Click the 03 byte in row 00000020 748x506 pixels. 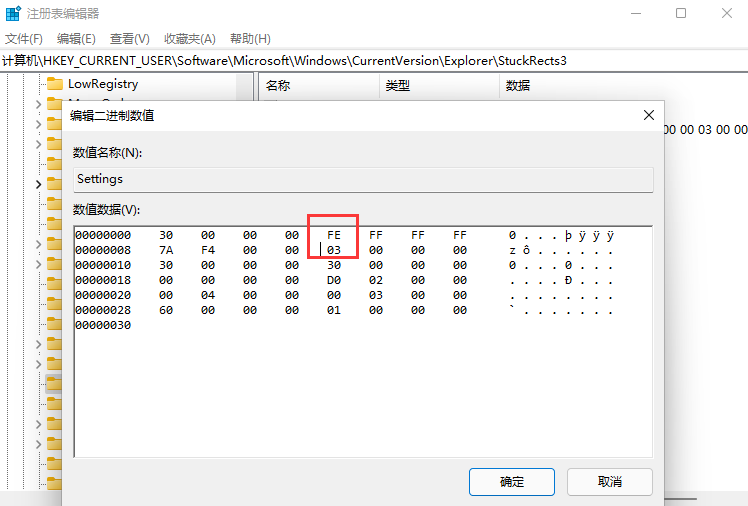(376, 295)
